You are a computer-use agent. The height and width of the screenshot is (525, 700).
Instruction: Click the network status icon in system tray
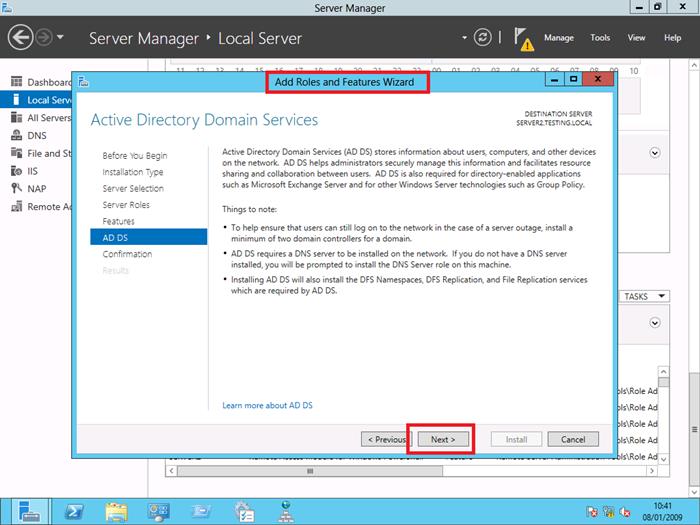coord(608,512)
